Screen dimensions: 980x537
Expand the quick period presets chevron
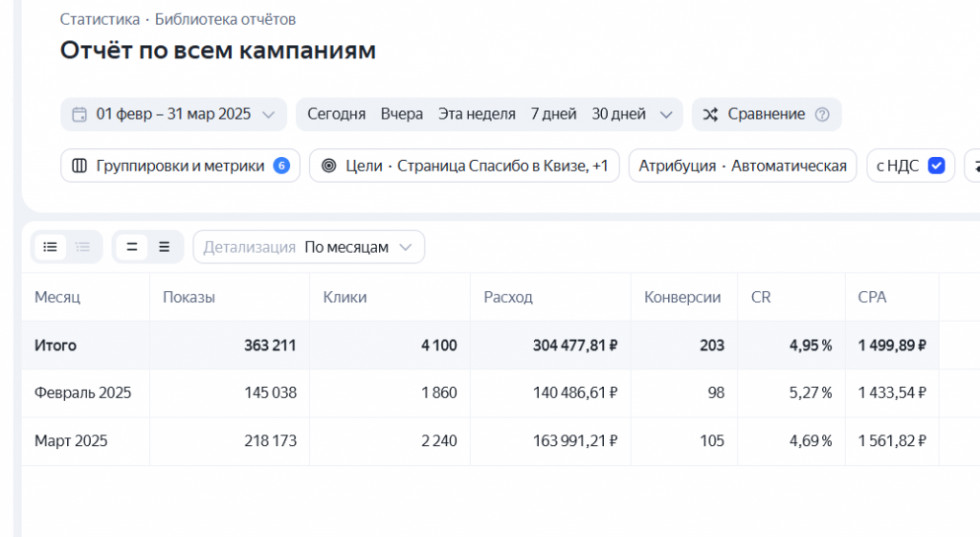click(x=666, y=115)
